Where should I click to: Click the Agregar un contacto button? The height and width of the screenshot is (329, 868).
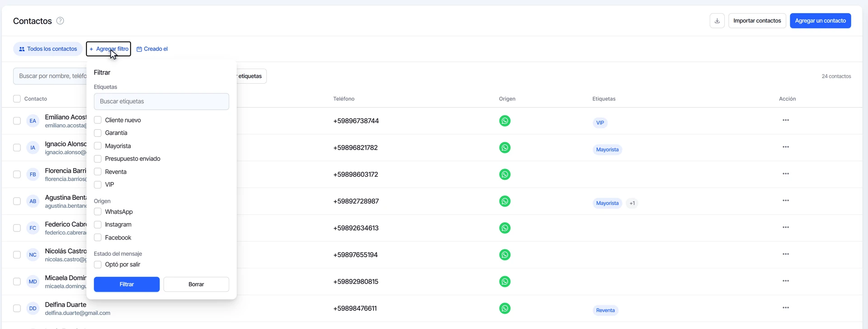[821, 21]
